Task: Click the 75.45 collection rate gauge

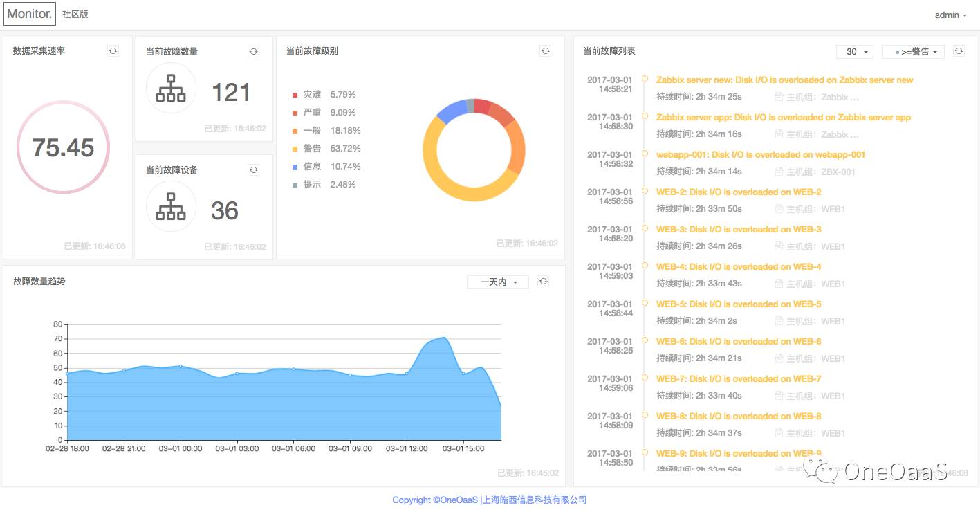Action: coord(63,147)
